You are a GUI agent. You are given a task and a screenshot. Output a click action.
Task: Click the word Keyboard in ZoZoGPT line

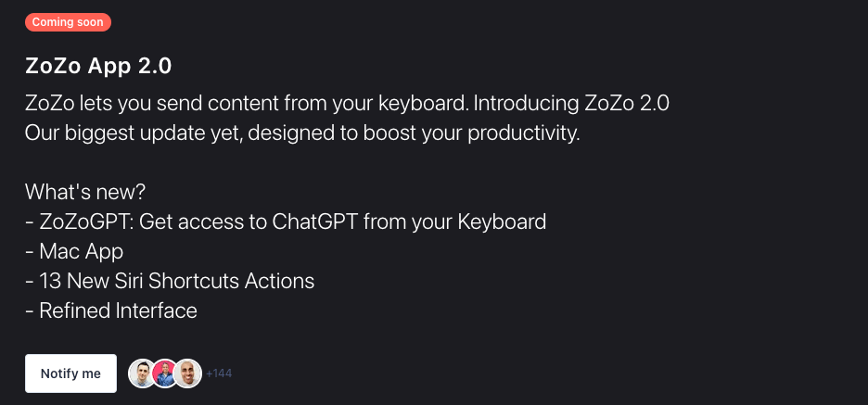(502, 221)
